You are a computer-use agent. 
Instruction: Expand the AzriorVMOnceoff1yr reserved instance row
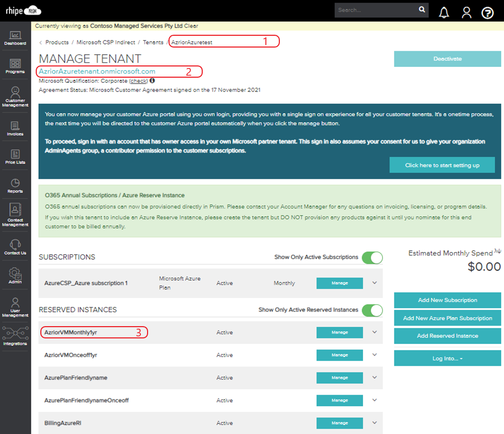click(374, 355)
